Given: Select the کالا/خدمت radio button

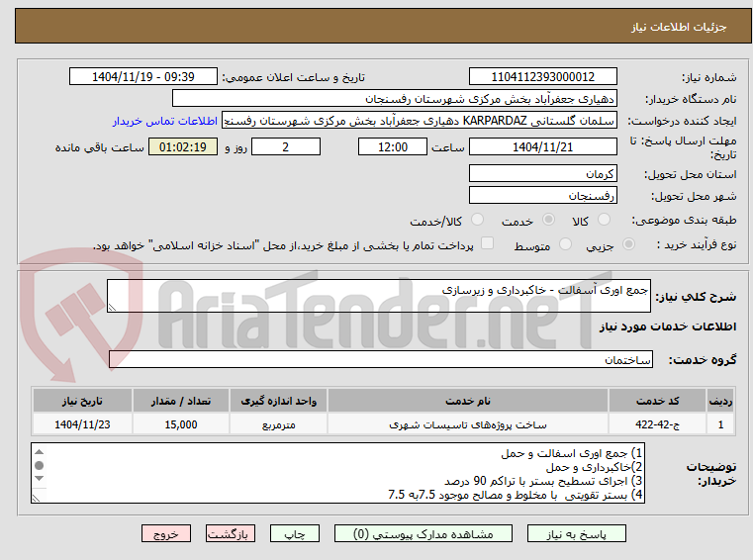Looking at the screenshot, I should (x=477, y=220).
